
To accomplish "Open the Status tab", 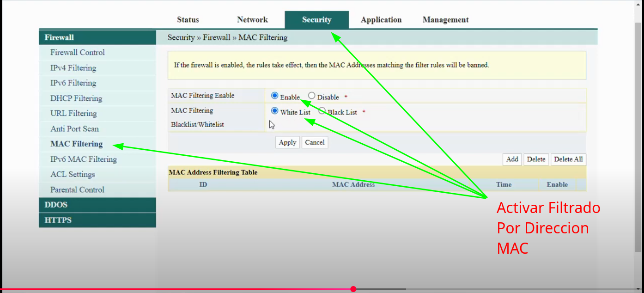I will [188, 20].
